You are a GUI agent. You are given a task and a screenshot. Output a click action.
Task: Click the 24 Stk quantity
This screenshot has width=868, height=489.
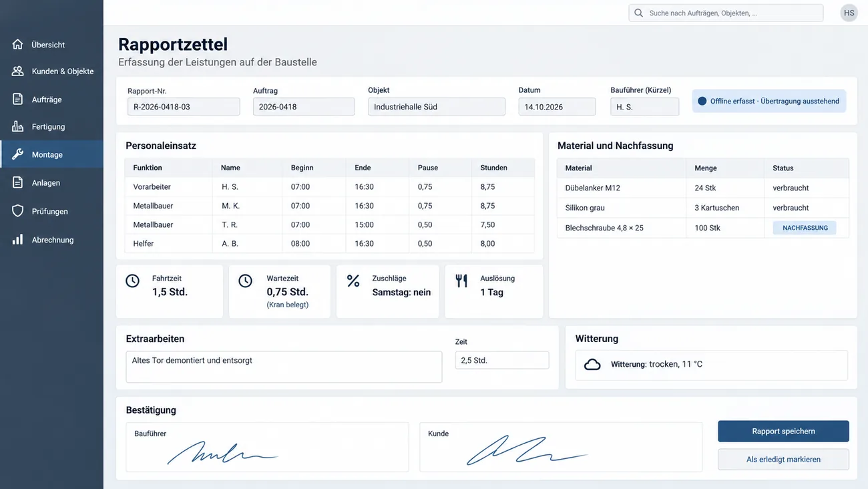[705, 188]
